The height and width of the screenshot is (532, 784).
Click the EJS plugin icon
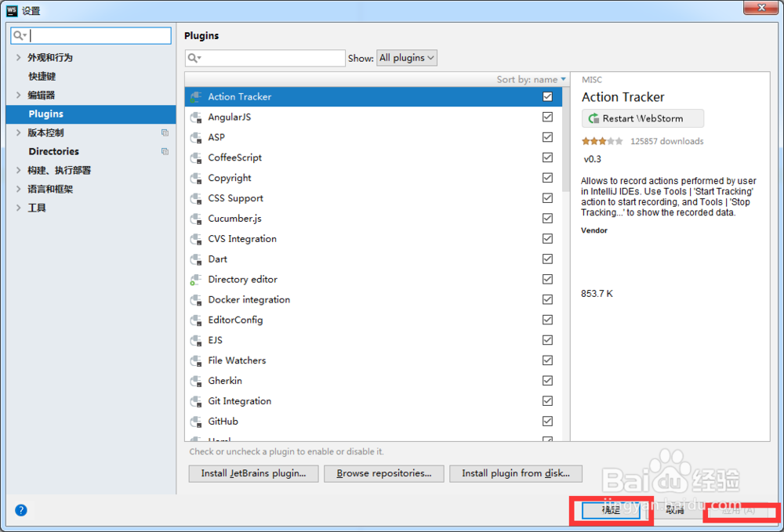tap(196, 340)
